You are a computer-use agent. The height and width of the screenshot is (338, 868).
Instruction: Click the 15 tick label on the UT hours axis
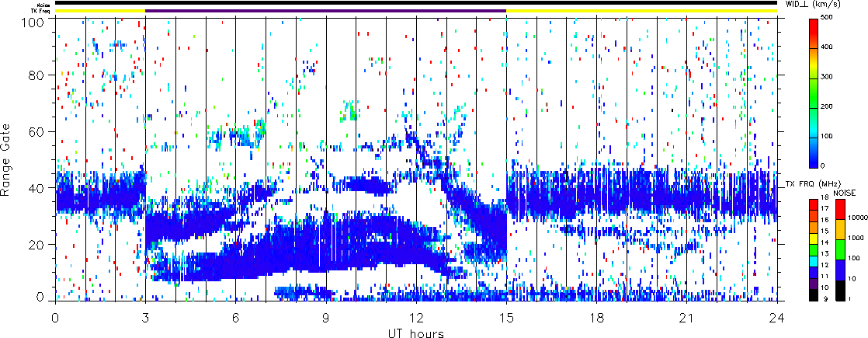[x=506, y=318]
